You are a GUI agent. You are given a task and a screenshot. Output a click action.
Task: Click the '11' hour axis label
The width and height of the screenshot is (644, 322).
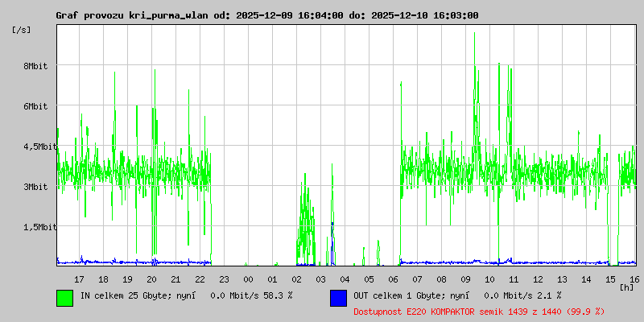(x=514, y=279)
